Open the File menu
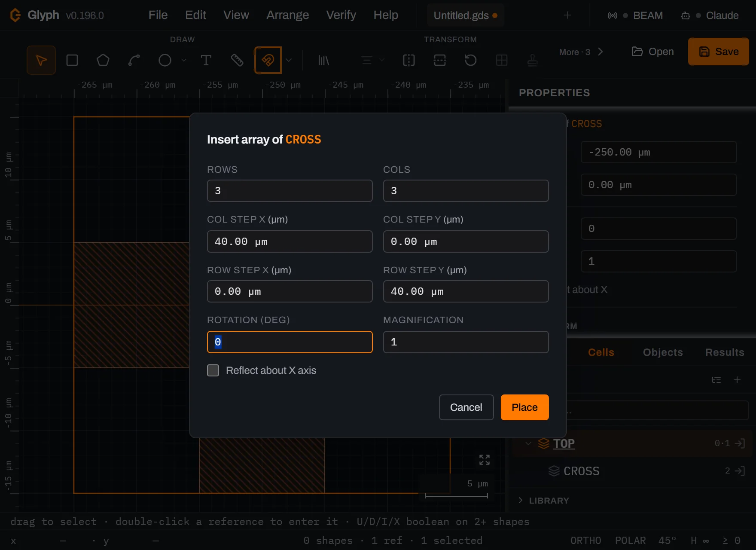Image resolution: width=756 pixels, height=550 pixels. click(158, 15)
